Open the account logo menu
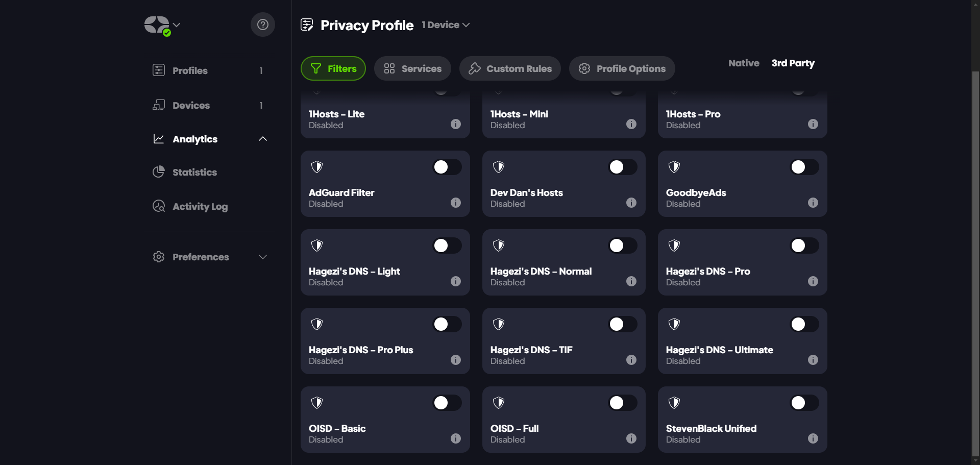The image size is (980, 465). coord(162,25)
